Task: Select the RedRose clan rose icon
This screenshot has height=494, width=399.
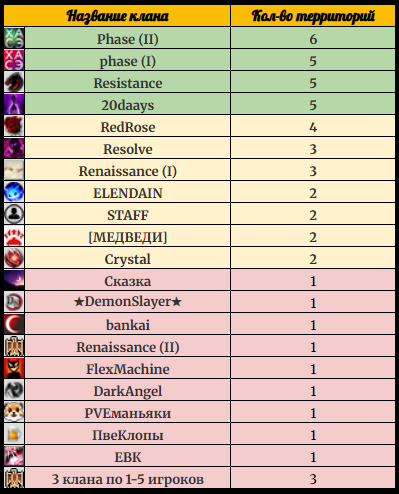Action: click(x=14, y=126)
